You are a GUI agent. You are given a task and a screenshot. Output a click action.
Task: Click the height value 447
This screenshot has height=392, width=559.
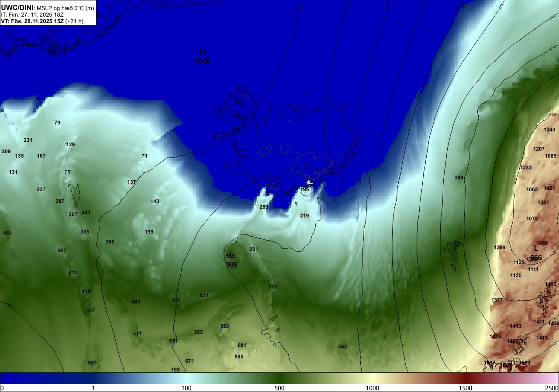[90, 310]
